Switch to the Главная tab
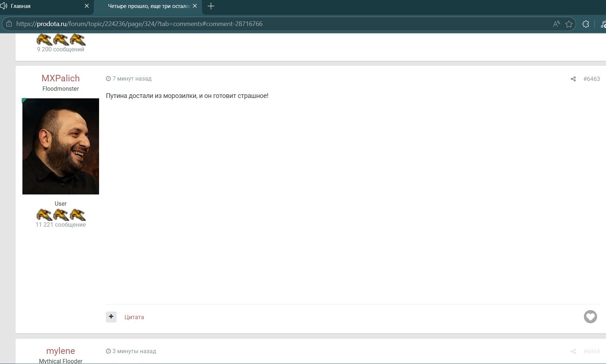Viewport: 606px width, 364px height. (43, 6)
